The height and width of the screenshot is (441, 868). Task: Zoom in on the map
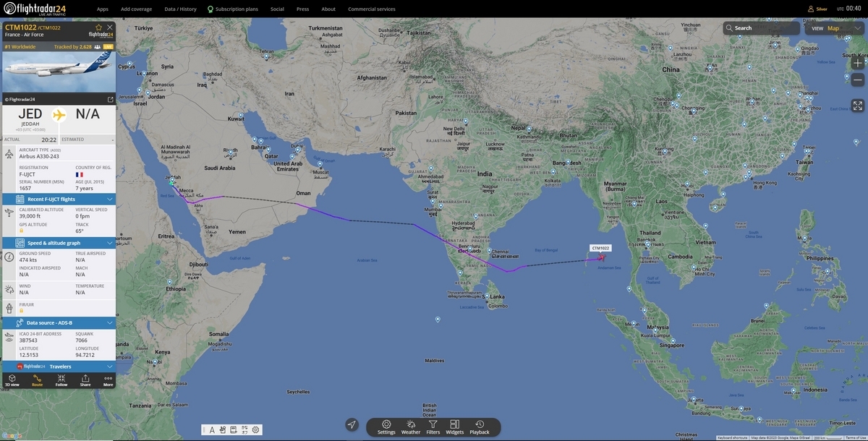click(x=858, y=63)
